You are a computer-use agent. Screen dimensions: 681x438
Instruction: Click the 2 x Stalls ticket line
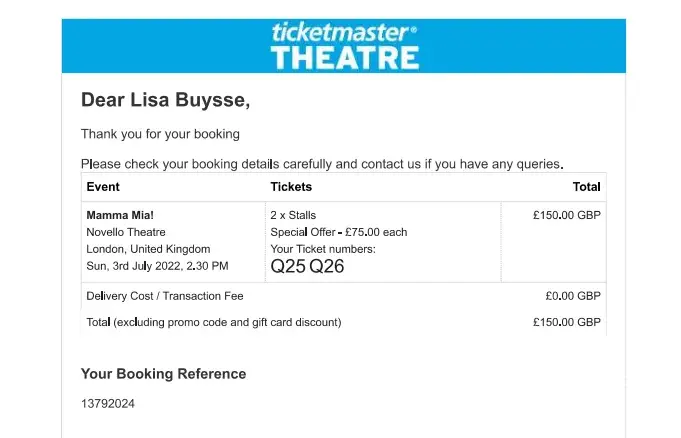pos(295,215)
